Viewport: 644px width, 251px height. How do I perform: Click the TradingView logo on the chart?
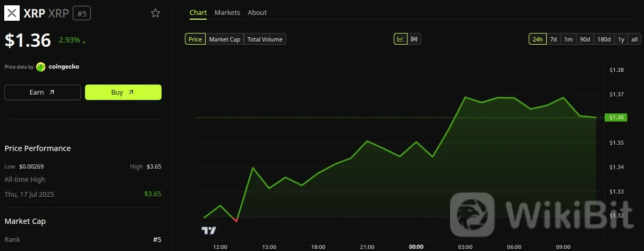pos(209,230)
